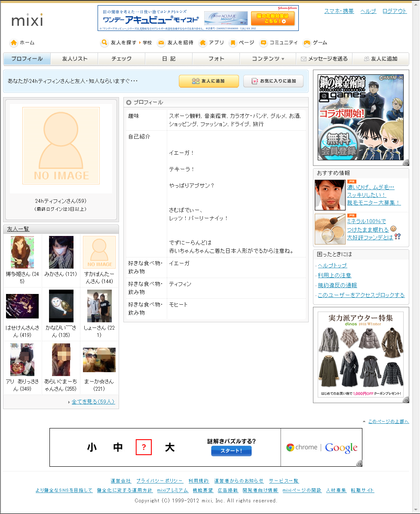420x514 pixels.
Task: Click the magnifier icon for 友人を探す
Action: 104,43
